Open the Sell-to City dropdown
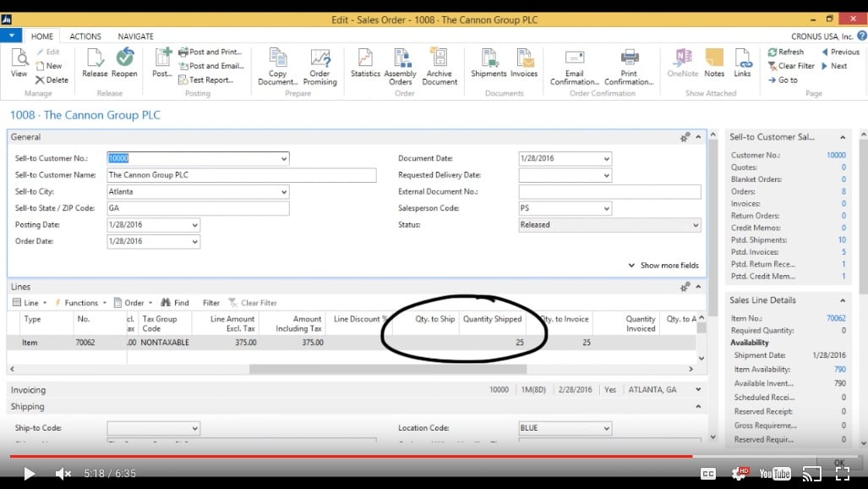868x489 pixels. tap(283, 192)
